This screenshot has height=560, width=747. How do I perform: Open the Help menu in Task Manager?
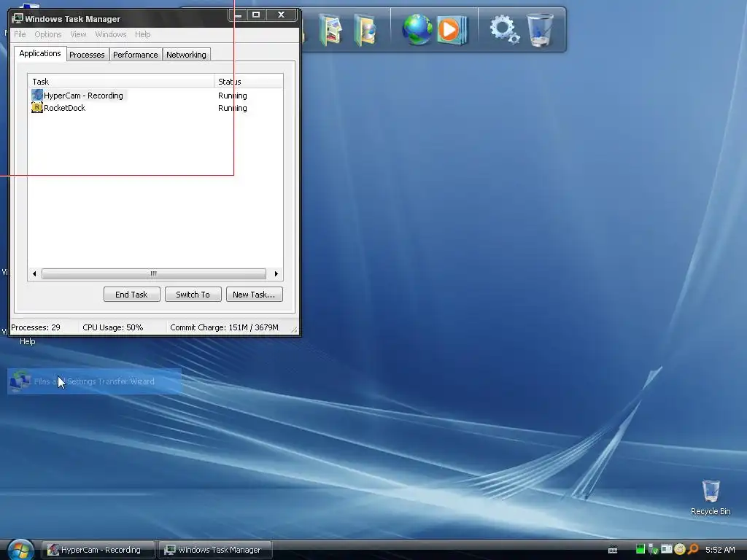[x=142, y=34]
